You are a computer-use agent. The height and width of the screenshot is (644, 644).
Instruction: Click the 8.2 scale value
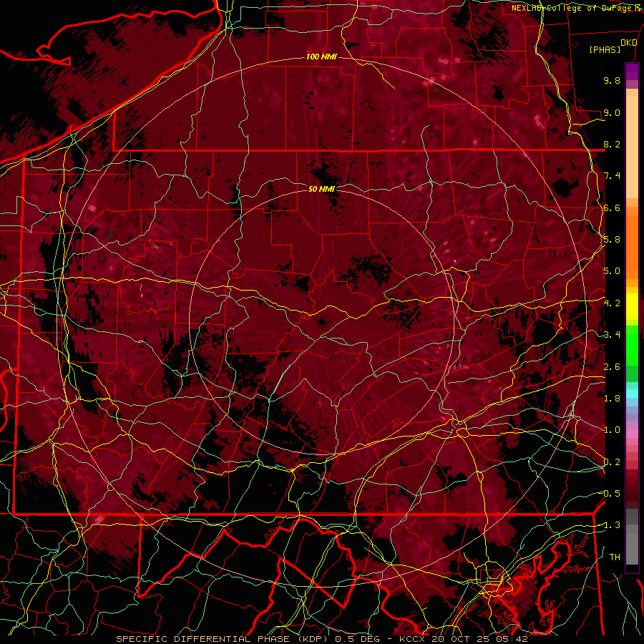pyautogui.click(x=612, y=144)
